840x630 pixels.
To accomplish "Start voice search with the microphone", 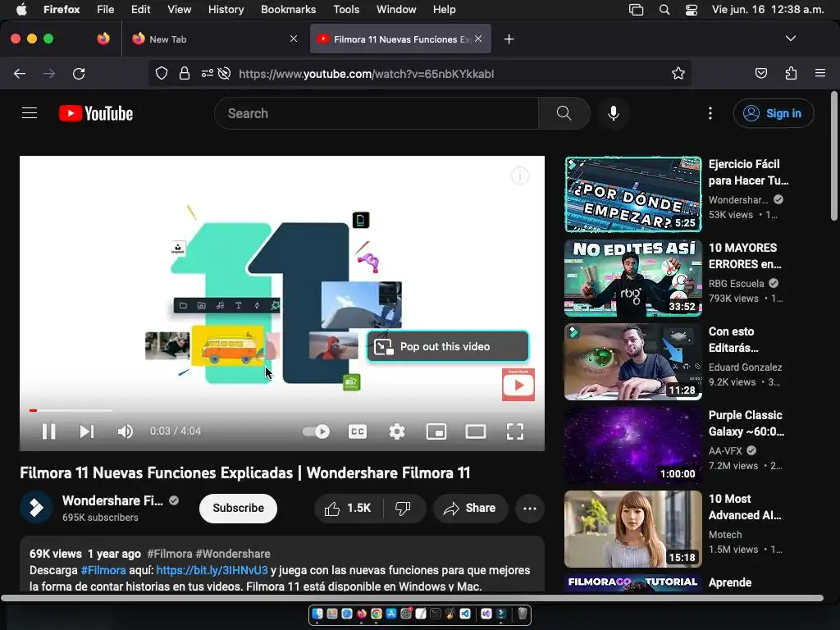I will [614, 113].
